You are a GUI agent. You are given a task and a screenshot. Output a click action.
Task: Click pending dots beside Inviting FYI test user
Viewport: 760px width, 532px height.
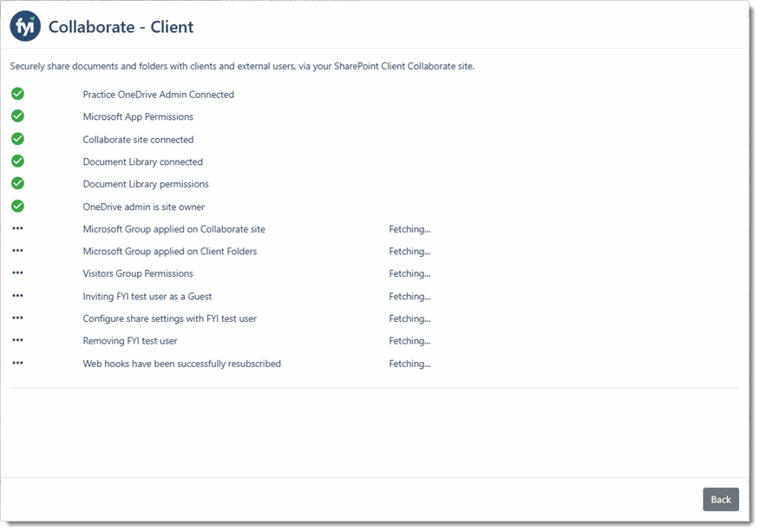(18, 296)
